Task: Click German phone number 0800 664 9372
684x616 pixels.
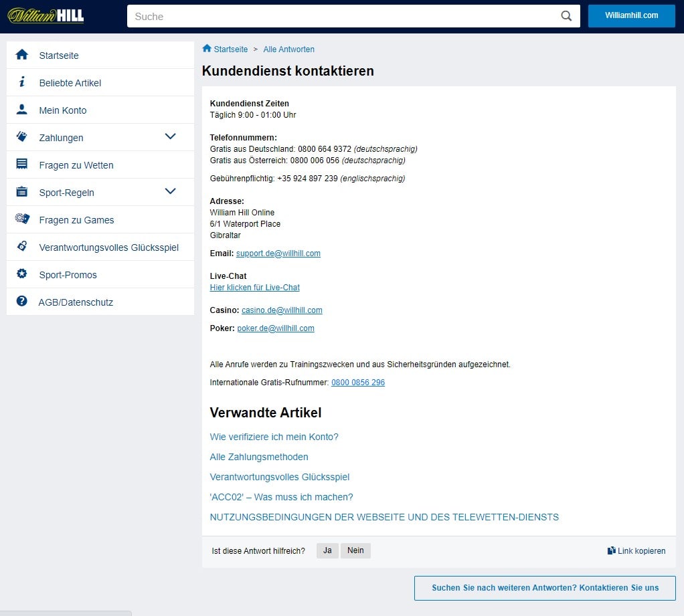Action: (325, 149)
